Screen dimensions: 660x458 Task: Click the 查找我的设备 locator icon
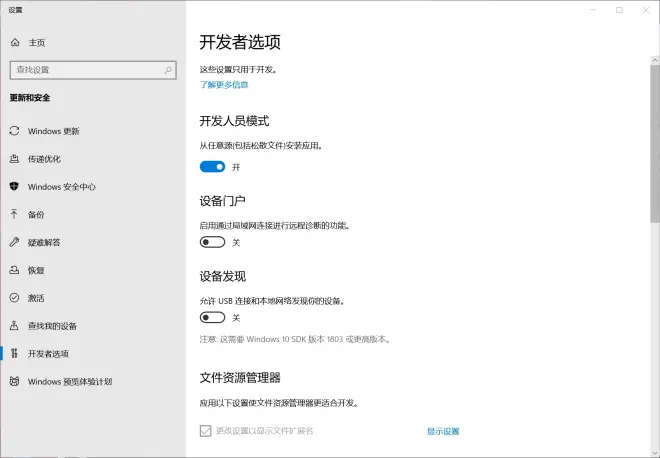(14, 325)
